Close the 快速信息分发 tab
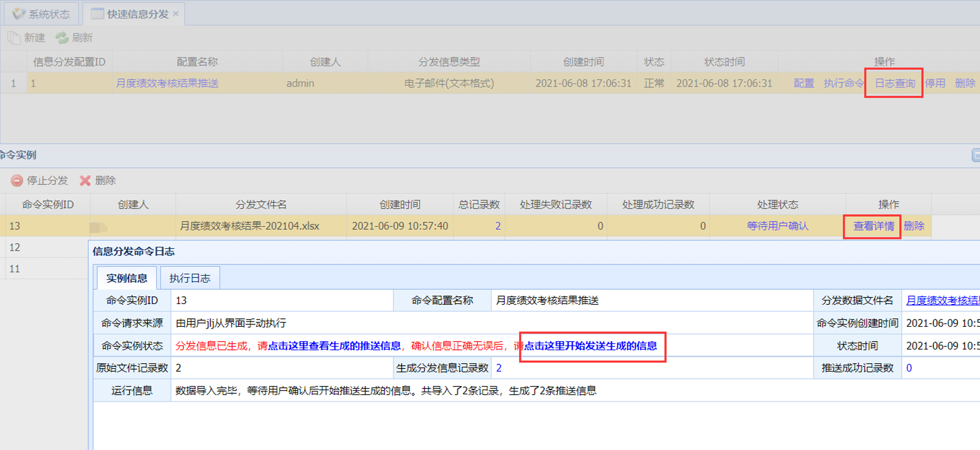 (176, 14)
